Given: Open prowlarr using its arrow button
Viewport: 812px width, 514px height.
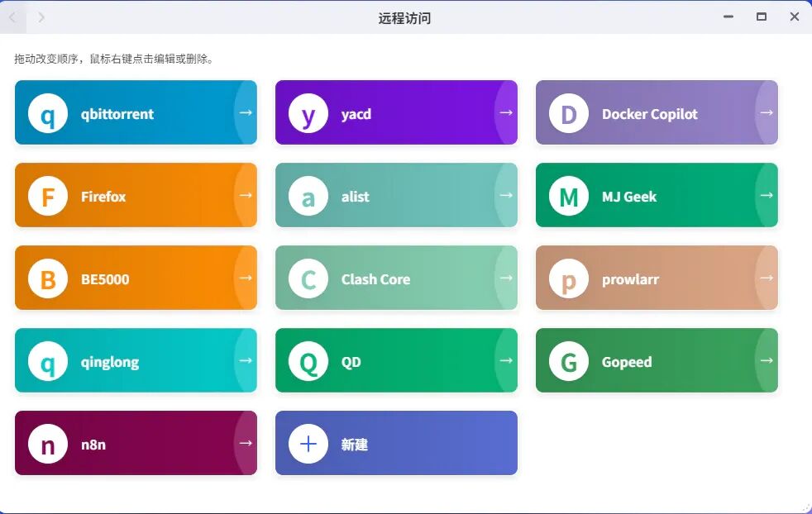Looking at the screenshot, I should point(767,278).
